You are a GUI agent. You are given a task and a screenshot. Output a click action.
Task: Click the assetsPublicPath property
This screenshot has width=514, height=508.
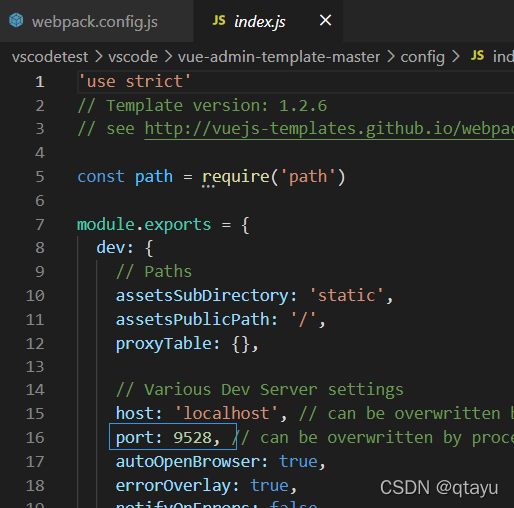[193, 320]
